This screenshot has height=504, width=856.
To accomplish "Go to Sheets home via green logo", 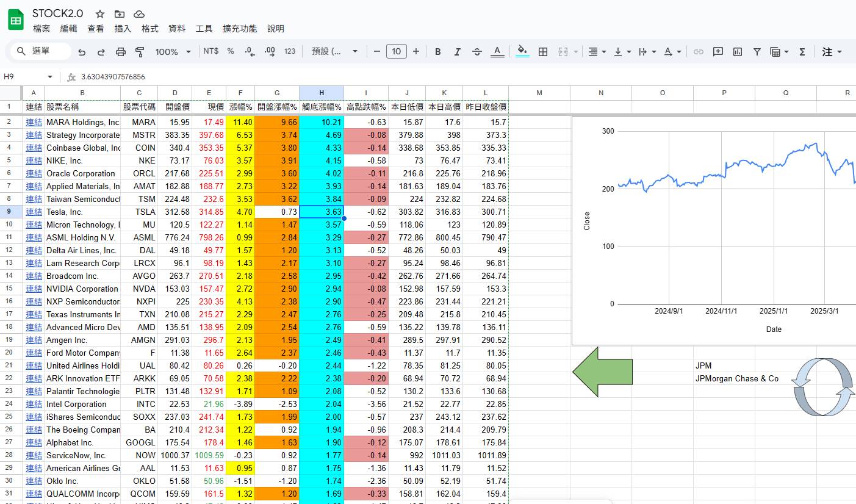I will click(x=15, y=20).
